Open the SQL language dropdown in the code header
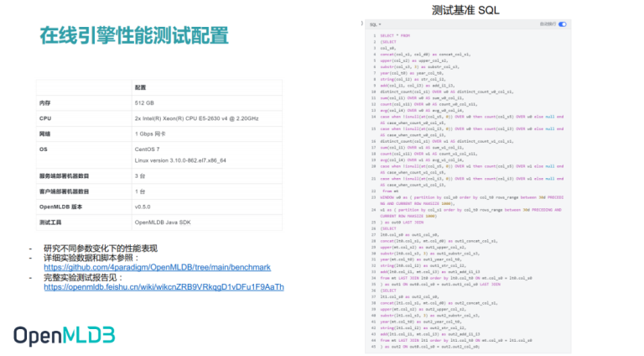The image size is (644, 356). coord(375,24)
